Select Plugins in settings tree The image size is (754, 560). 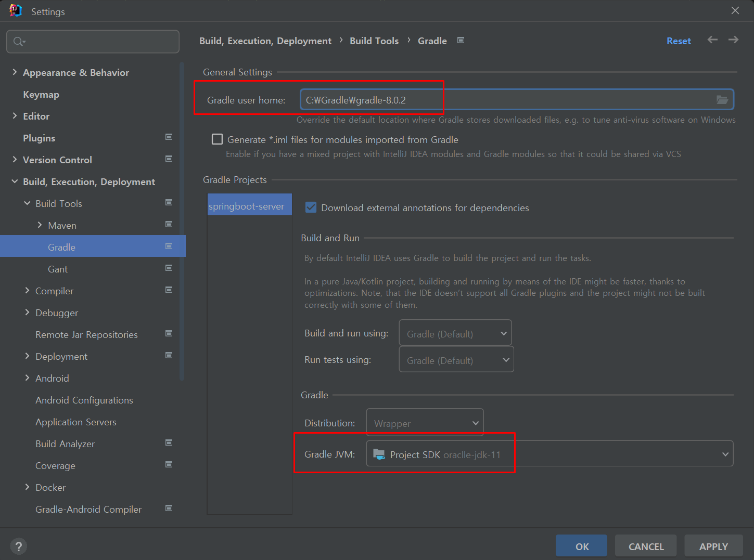point(39,138)
